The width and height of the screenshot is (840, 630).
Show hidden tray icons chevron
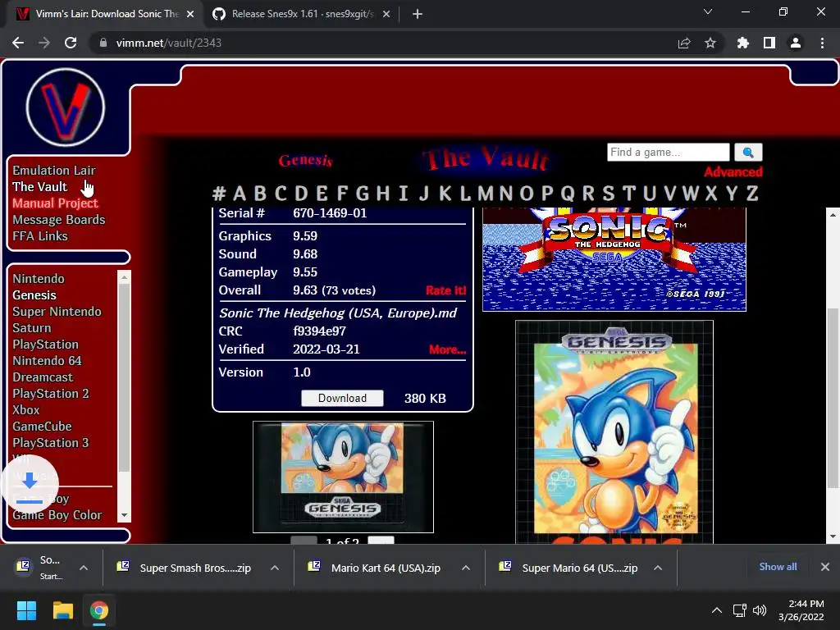point(716,610)
